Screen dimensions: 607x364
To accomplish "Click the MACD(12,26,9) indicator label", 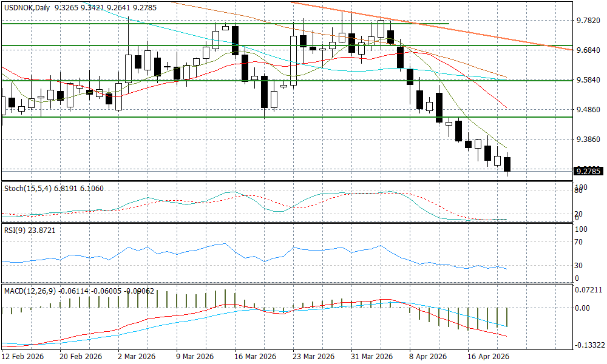I will [x=30, y=291].
